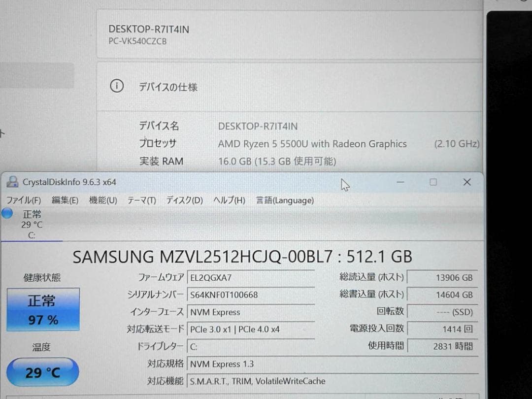Open the ヘルプ(H) help menu
Image resolution: width=532 pixels, height=399 pixels.
[230, 200]
